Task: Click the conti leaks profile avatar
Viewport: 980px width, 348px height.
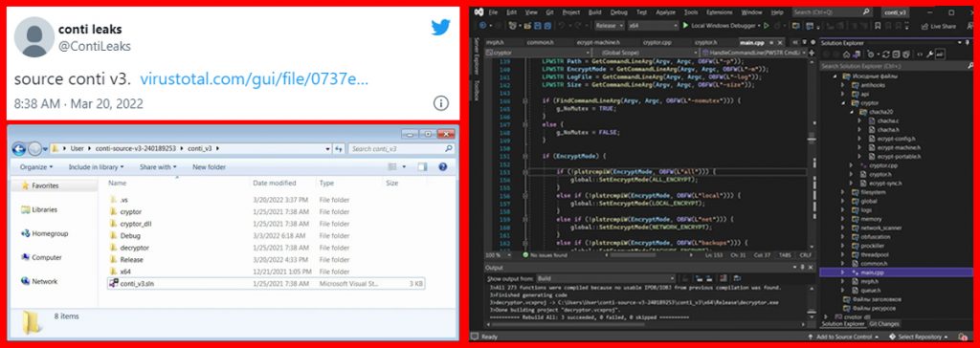Action: (33, 37)
